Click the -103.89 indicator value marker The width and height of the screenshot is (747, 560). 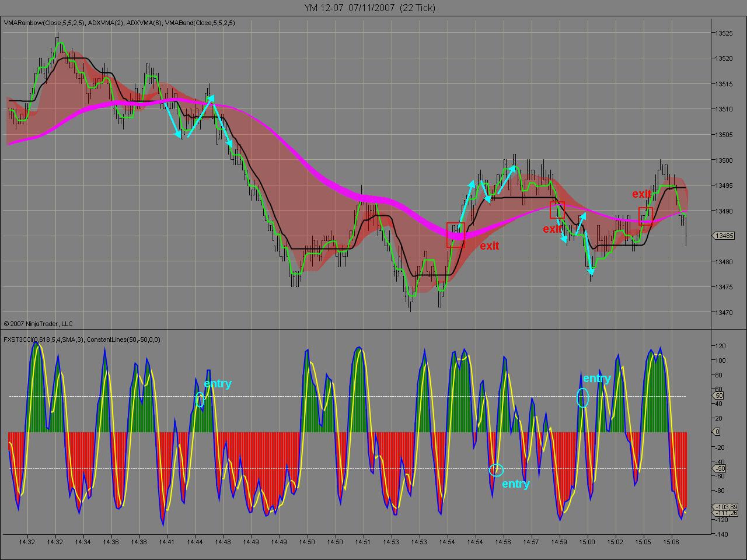[727, 506]
